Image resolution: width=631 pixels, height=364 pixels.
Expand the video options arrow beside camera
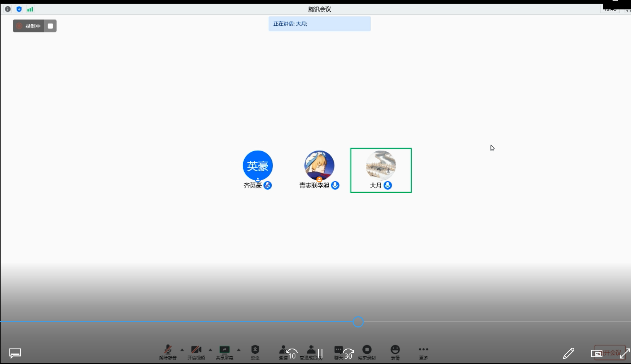click(210, 350)
